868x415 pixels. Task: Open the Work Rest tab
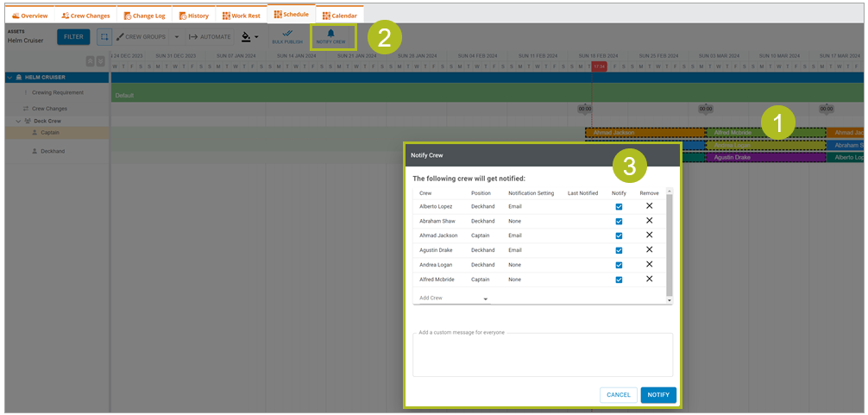(x=241, y=16)
